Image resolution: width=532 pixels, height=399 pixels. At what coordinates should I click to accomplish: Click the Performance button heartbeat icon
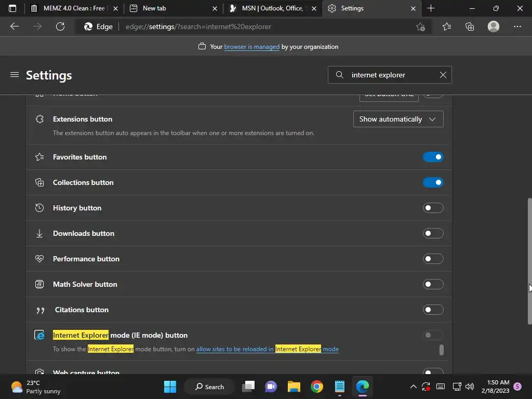point(39,259)
